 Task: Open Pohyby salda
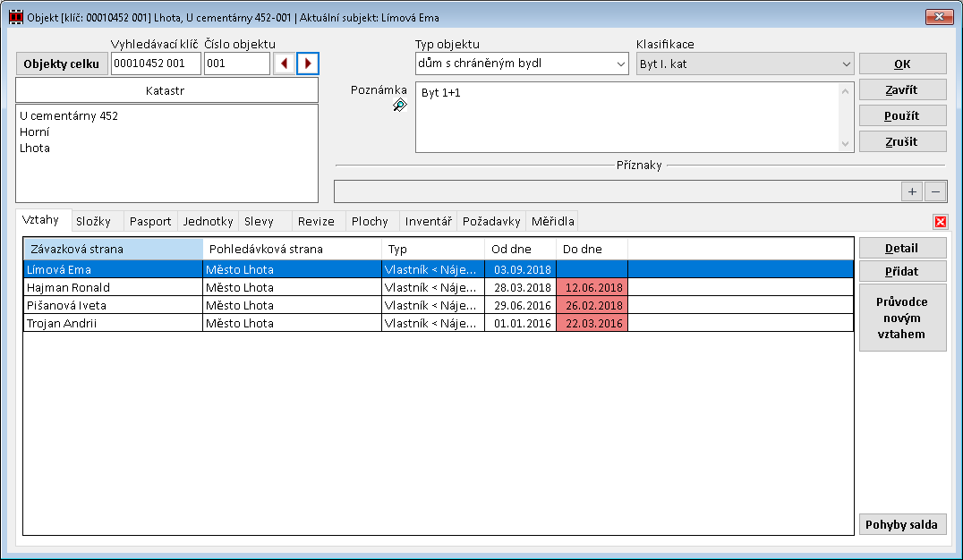coord(902,524)
